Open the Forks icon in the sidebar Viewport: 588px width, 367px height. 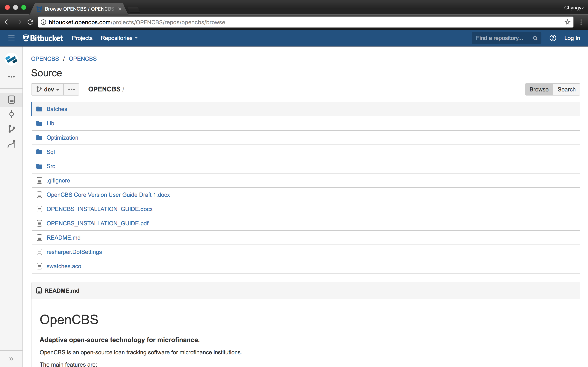pos(11,144)
